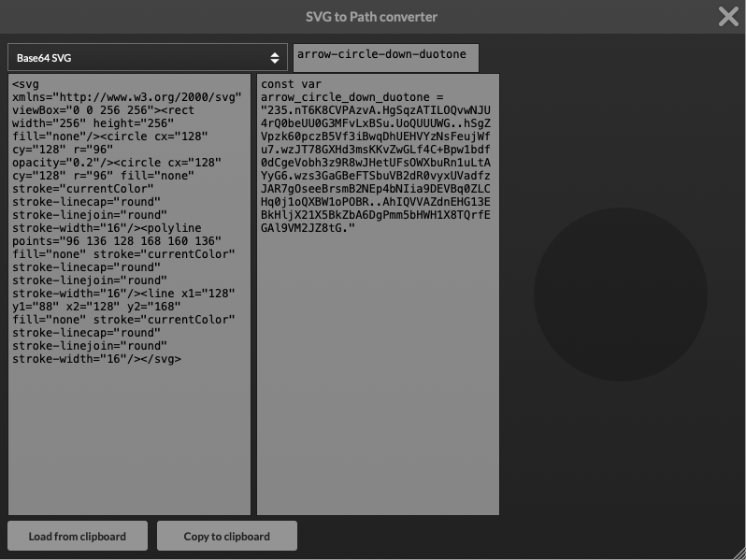Click the 'points="96 136 128 168 160 136"' line

tap(117, 241)
